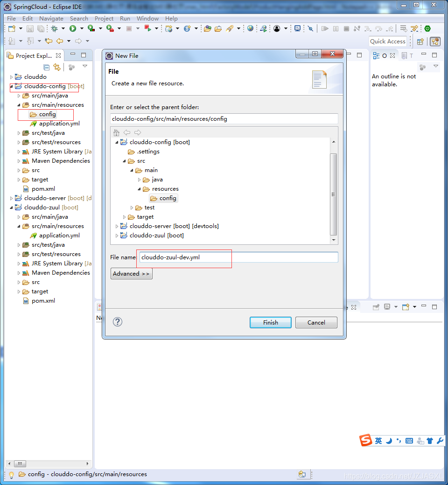
Task: Click the Save toolbar icon
Action: [30, 29]
